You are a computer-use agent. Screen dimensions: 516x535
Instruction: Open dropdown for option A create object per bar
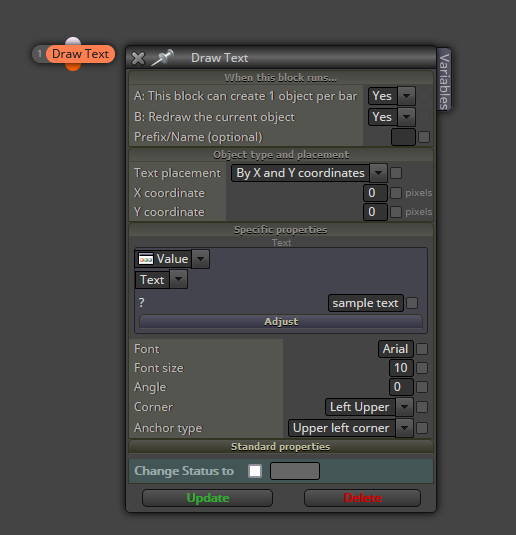406,96
